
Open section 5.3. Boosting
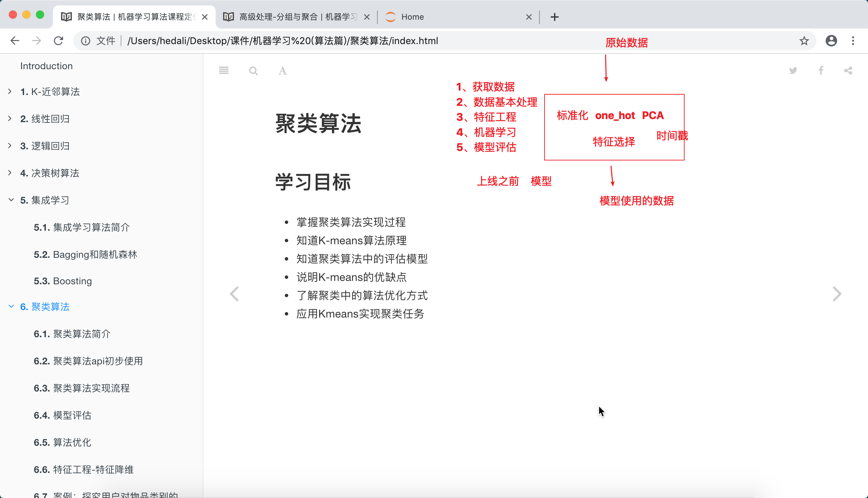(63, 281)
